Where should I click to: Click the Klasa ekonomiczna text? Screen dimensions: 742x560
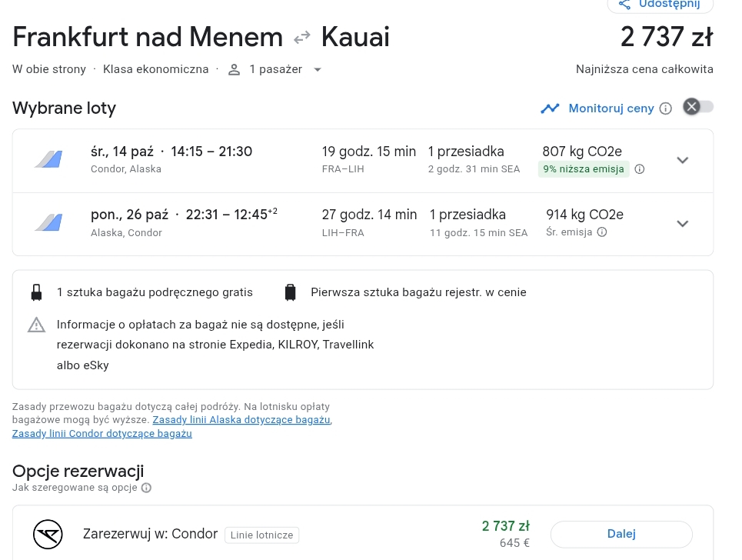[x=155, y=69]
